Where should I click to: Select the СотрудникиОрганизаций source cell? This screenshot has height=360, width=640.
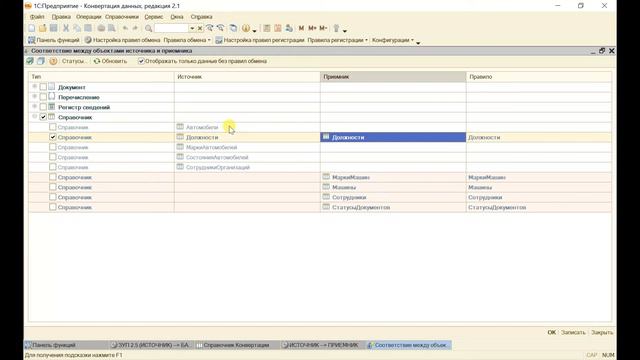247,167
